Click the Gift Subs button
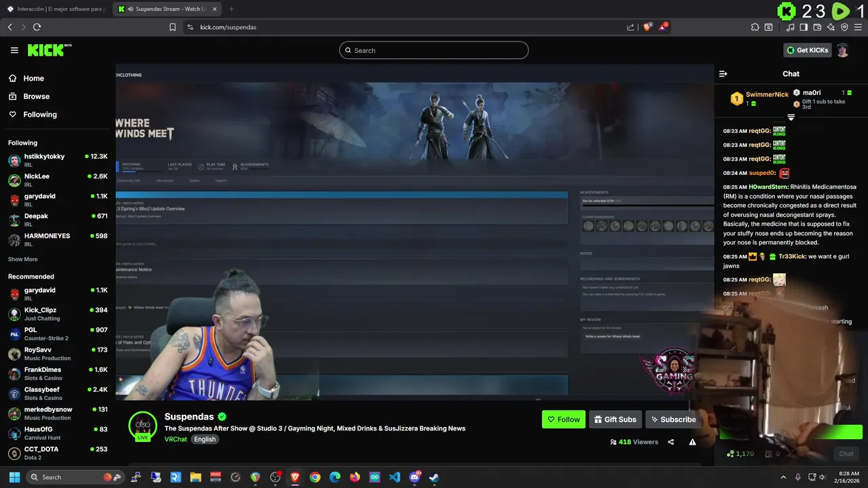868x488 pixels. 615,420
